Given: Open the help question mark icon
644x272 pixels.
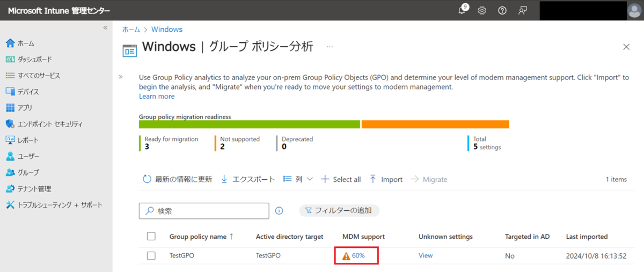Looking at the screenshot, I should tap(502, 11).
